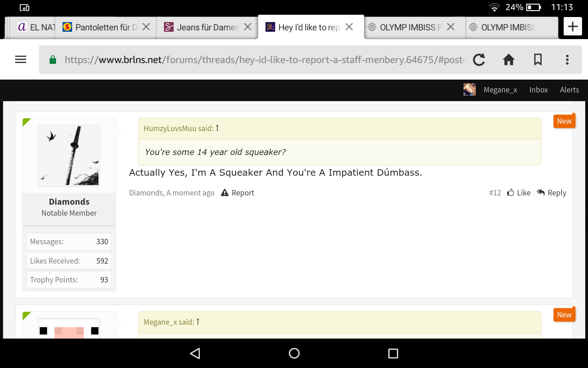This screenshot has width=588, height=368.
Task: Tap the Android home circle button
Action: coord(294,353)
